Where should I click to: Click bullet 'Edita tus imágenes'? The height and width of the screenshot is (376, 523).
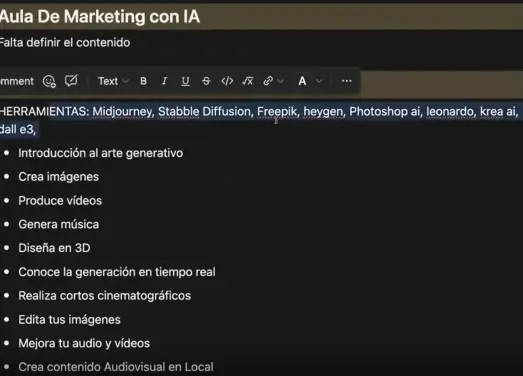pyautogui.click(x=69, y=320)
